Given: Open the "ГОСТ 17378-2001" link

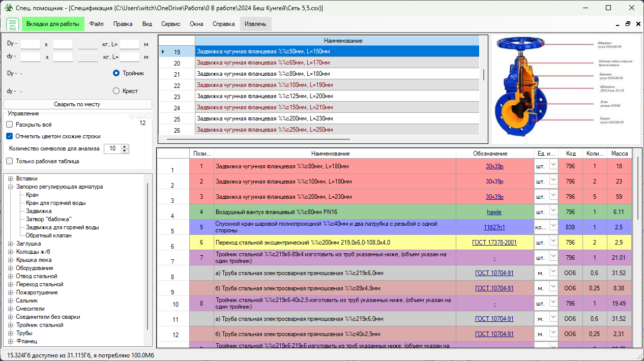Looking at the screenshot, I should pos(494,243).
